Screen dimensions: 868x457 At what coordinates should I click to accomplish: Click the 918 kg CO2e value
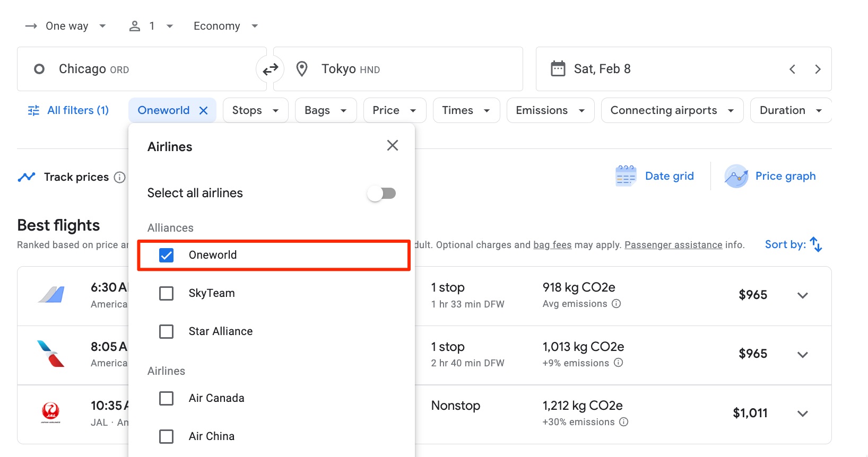(x=579, y=287)
